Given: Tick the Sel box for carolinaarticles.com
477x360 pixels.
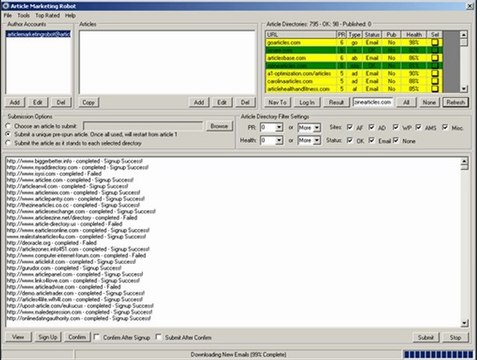Looking at the screenshot, I should (435, 81).
